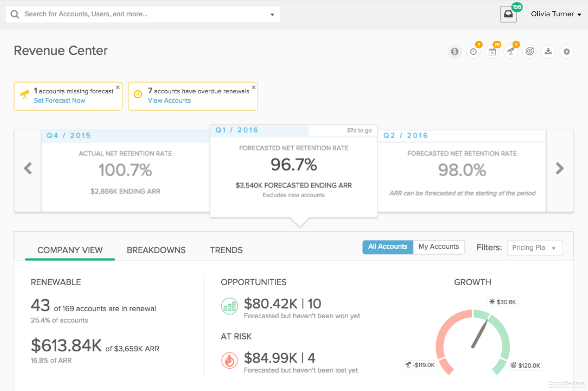Go to next quarter arrow
The width and height of the screenshot is (588, 391).
click(x=560, y=169)
